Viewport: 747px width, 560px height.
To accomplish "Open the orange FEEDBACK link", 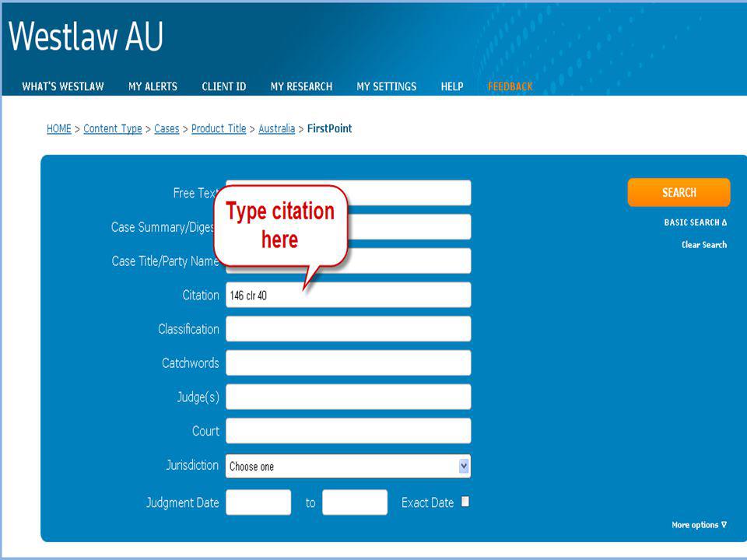I will coord(510,86).
